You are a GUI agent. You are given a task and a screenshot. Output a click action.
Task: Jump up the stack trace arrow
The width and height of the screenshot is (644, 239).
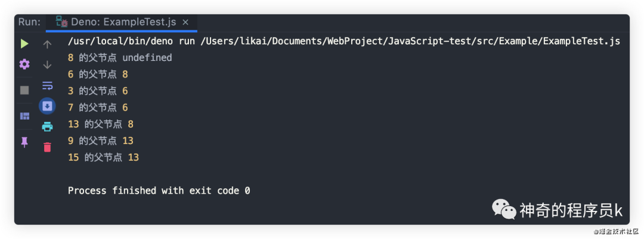click(47, 44)
